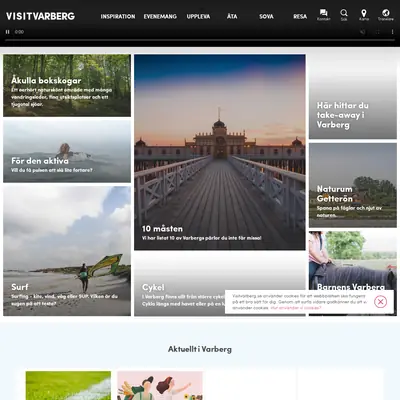400x400 pixels.
Task: Open video more options menu
Action: [x=392, y=32]
